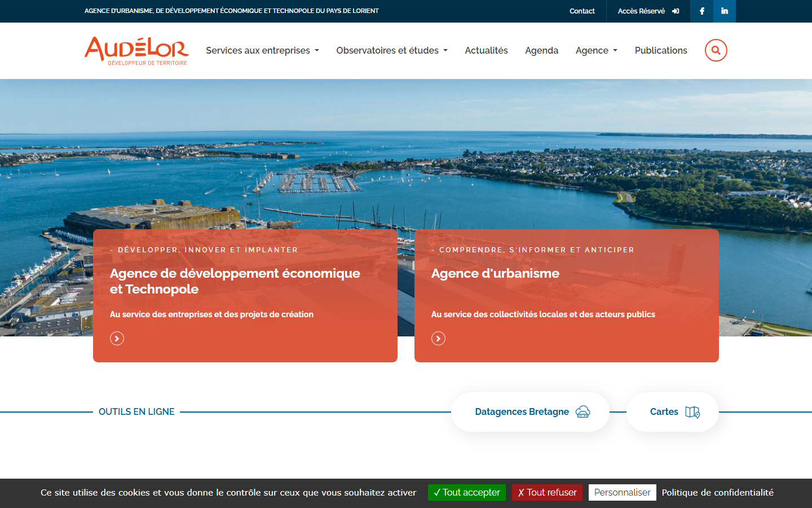Accept all cookies with Tout accepter
This screenshot has height=508, width=812.
[467, 492]
